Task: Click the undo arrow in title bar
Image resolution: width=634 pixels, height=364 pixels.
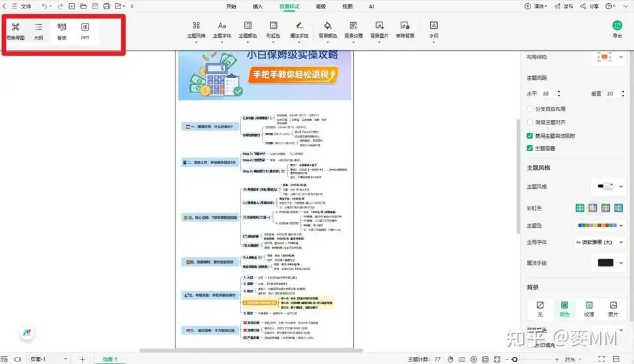Action: (44, 6)
